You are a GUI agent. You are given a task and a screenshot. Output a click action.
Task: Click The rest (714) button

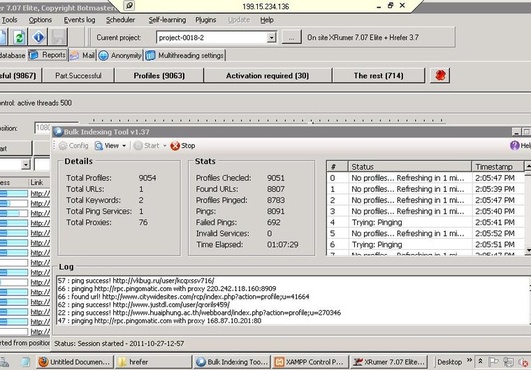[378, 75]
